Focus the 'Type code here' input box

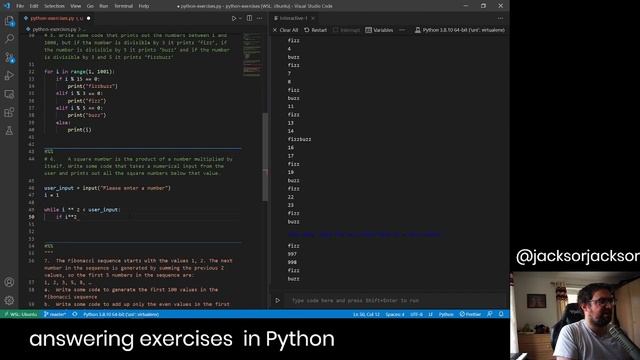pos(395,300)
